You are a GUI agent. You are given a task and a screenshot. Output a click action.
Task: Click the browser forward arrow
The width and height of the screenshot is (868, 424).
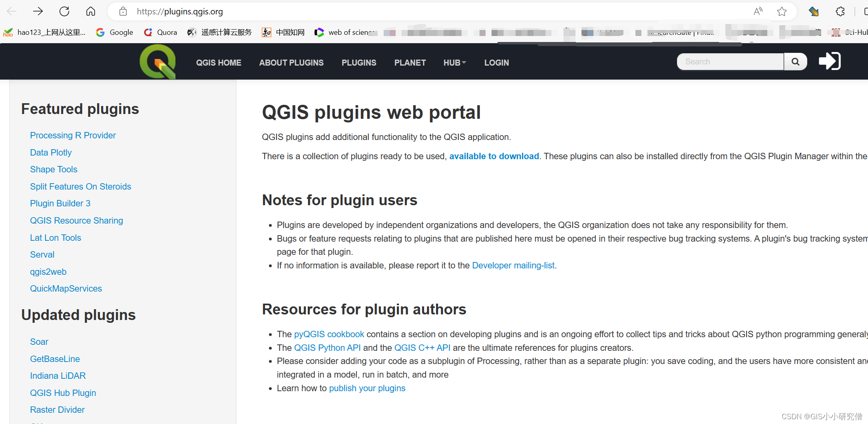point(38,11)
